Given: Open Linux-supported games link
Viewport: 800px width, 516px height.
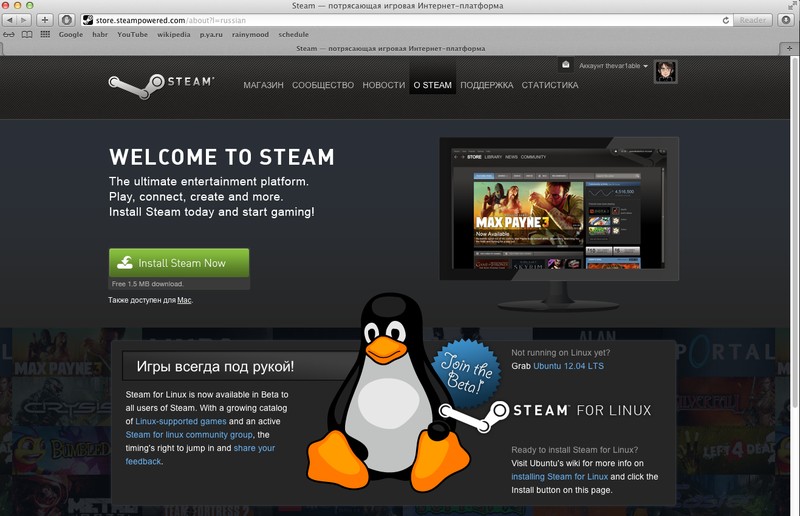Looking at the screenshot, I should click(x=181, y=422).
